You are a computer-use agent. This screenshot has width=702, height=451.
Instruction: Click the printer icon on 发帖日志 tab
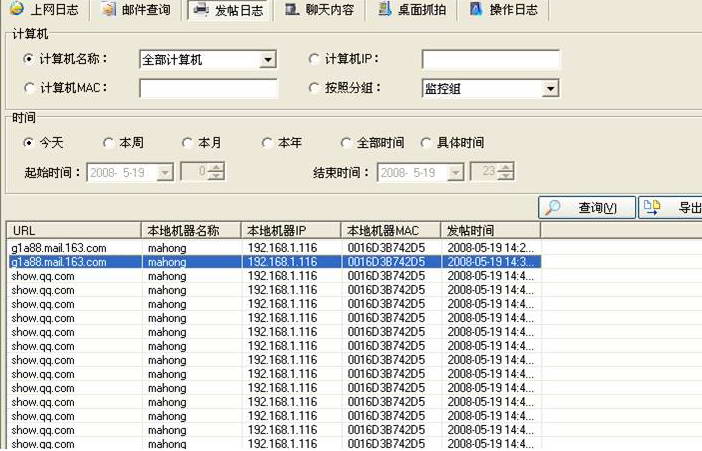click(x=201, y=9)
